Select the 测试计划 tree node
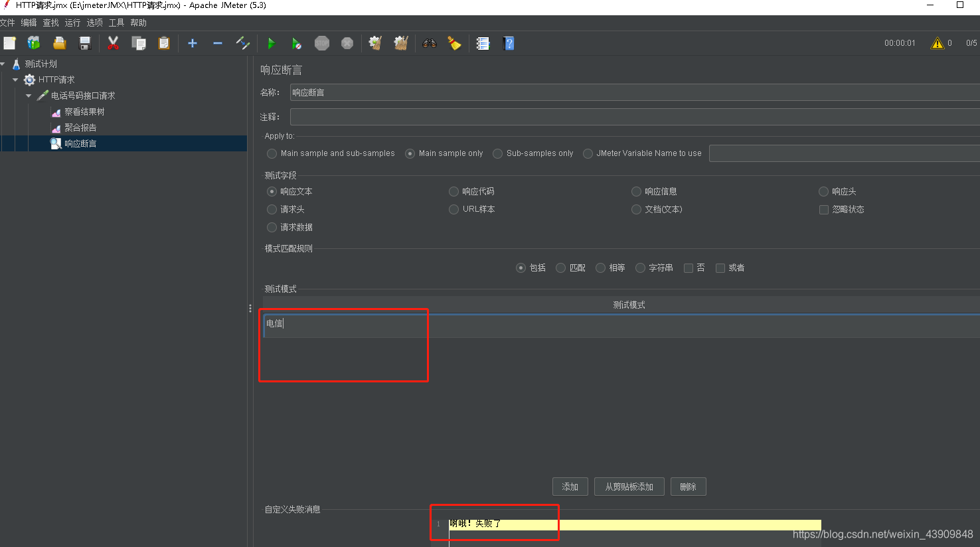 41,64
